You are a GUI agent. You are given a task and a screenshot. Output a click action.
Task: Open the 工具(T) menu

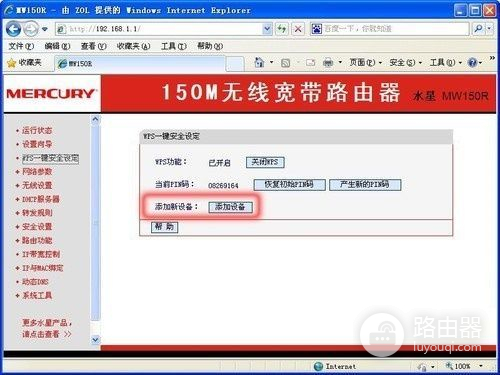click(174, 46)
